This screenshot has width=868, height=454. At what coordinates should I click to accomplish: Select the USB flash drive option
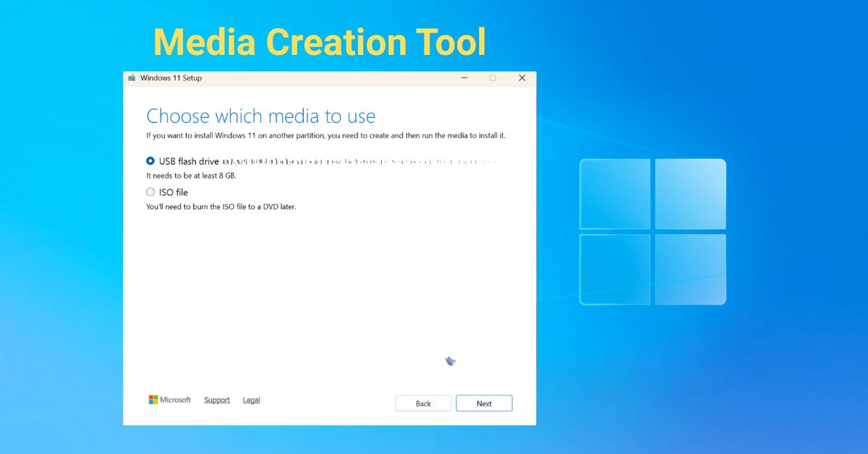pyautogui.click(x=150, y=160)
